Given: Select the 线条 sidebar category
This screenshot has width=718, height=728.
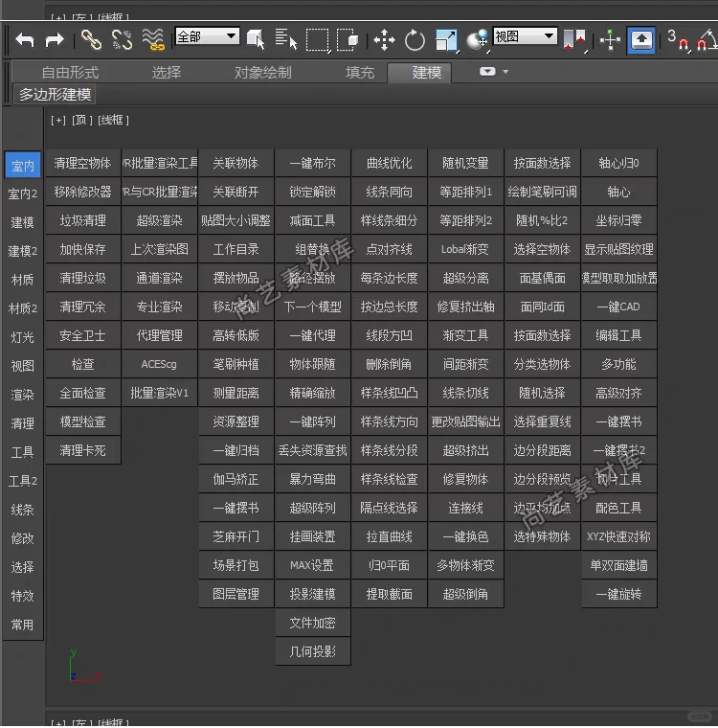Looking at the screenshot, I should pos(23,510).
